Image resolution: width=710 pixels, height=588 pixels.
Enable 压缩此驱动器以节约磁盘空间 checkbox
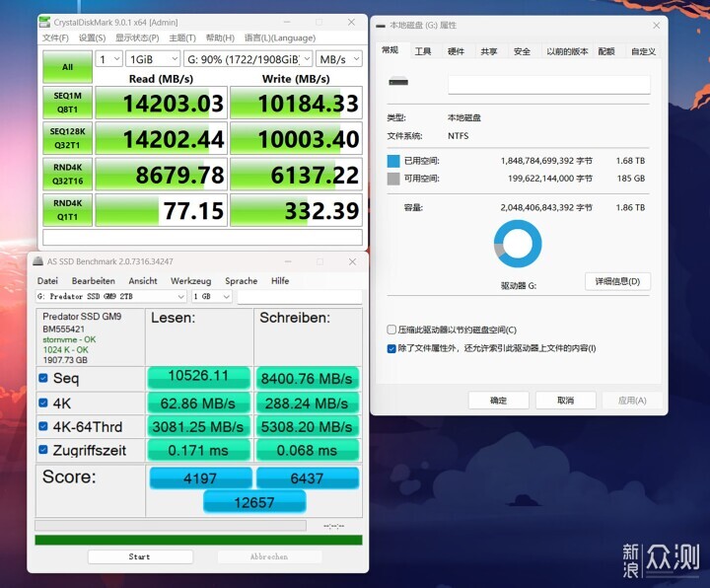[x=391, y=330]
